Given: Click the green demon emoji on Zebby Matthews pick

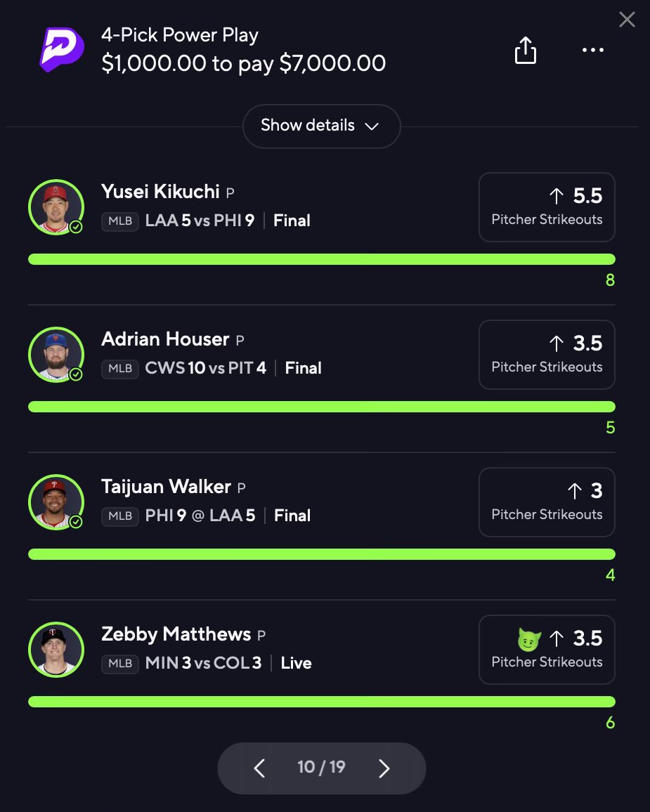Looking at the screenshot, I should (529, 639).
